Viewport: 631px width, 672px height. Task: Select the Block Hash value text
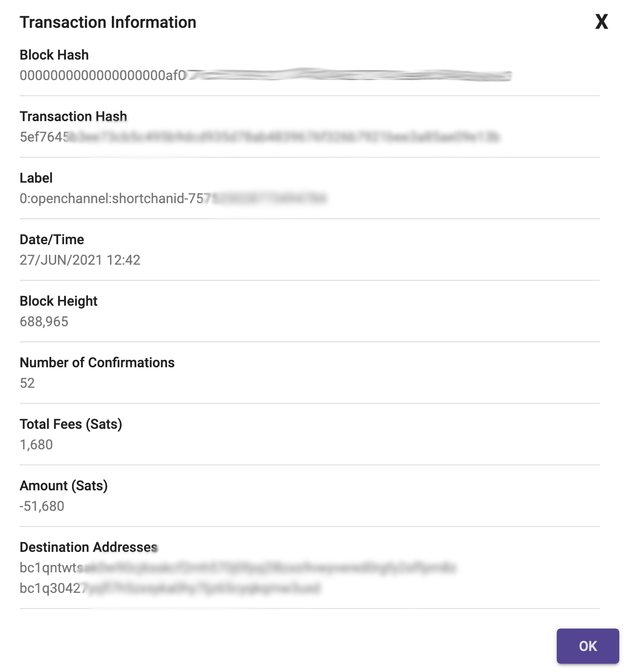pos(266,75)
